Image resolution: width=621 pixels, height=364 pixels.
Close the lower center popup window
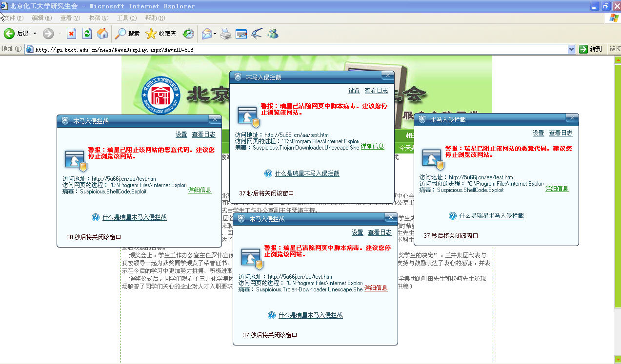coord(391,217)
